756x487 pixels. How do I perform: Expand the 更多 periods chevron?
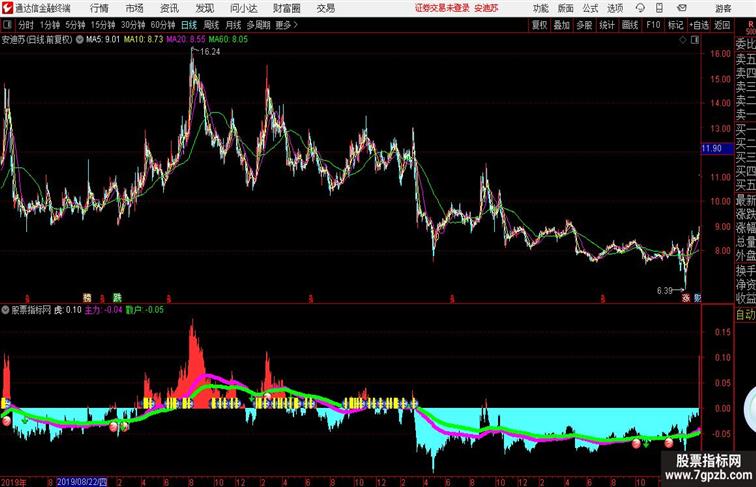286,25
